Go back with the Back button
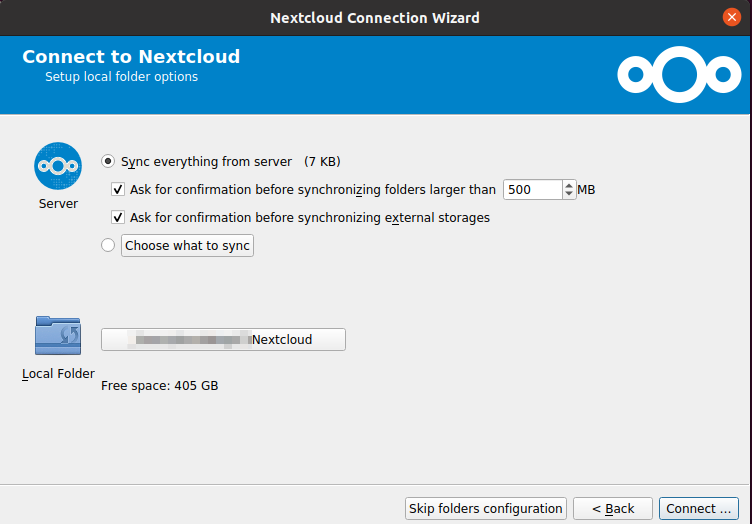Image resolution: width=752 pixels, height=524 pixels. [612, 508]
